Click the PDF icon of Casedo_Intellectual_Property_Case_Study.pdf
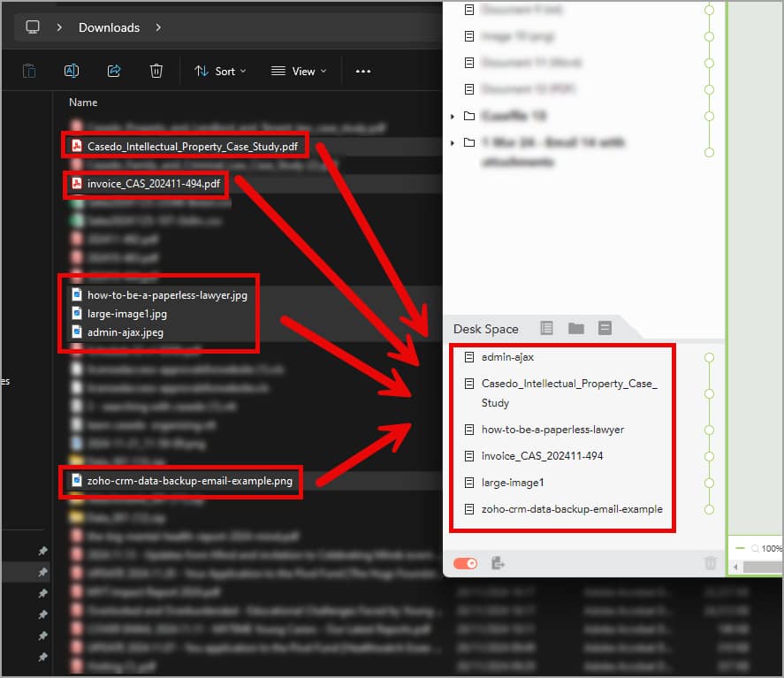Viewport: 784px width, 678px height. (x=77, y=146)
